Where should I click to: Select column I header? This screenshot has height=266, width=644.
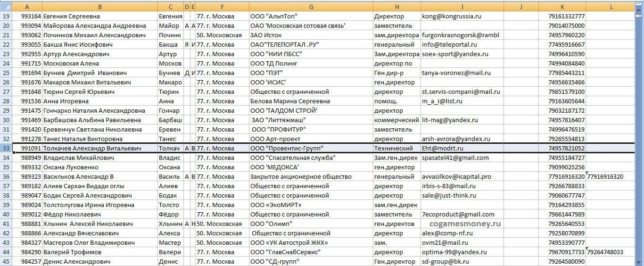coord(462,6)
